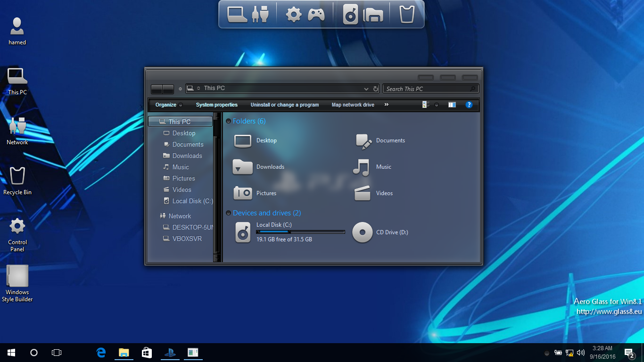Image resolution: width=644 pixels, height=362 pixels.
Task: Collapse the Devices and drives group
Action: (x=229, y=213)
